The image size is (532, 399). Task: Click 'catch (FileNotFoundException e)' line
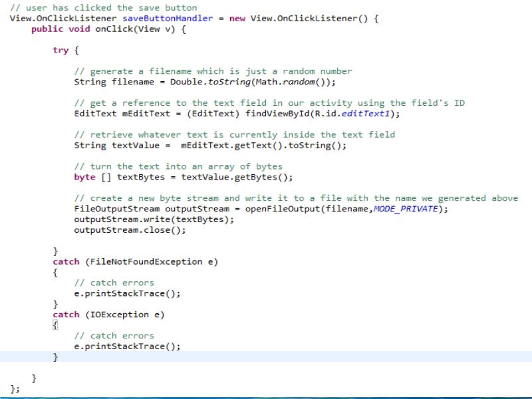[x=136, y=262]
